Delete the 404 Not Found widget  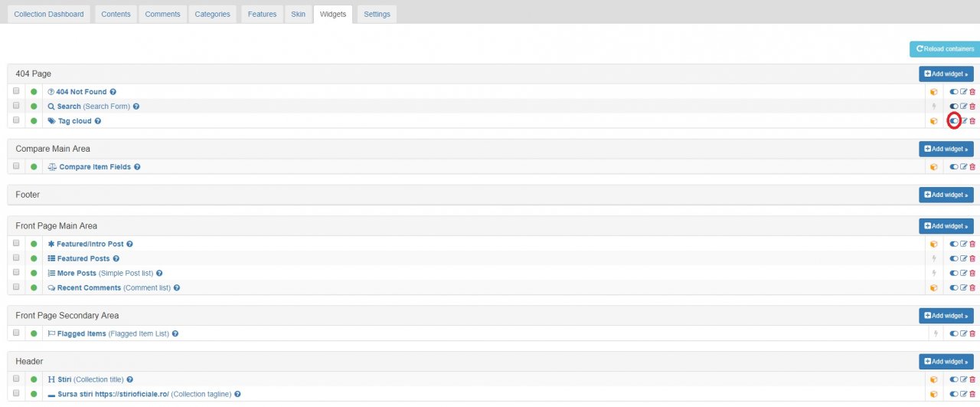pos(972,92)
